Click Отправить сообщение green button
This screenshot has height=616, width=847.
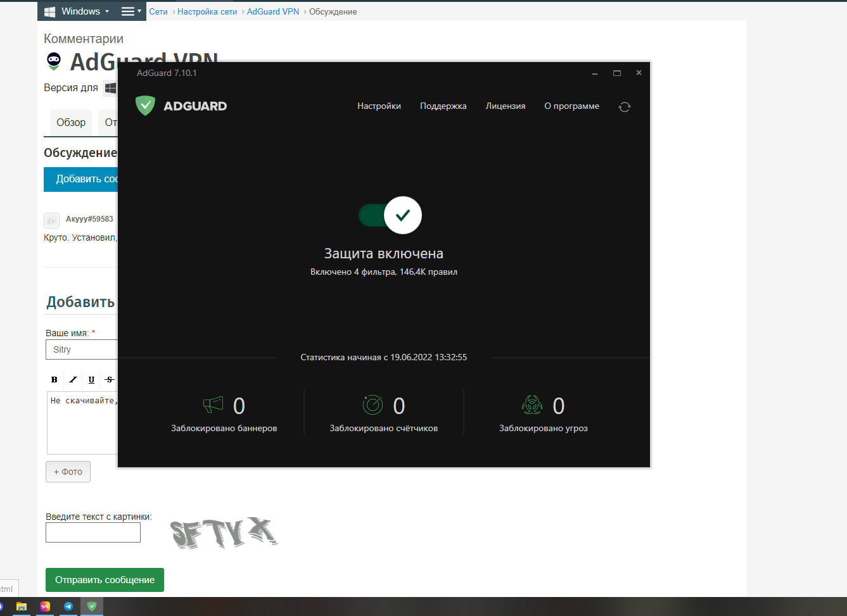point(105,580)
